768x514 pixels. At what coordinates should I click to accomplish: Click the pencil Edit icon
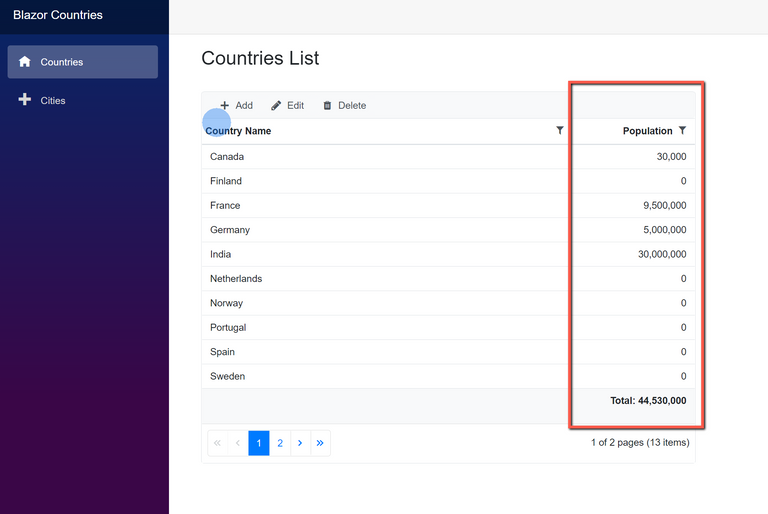click(276, 105)
